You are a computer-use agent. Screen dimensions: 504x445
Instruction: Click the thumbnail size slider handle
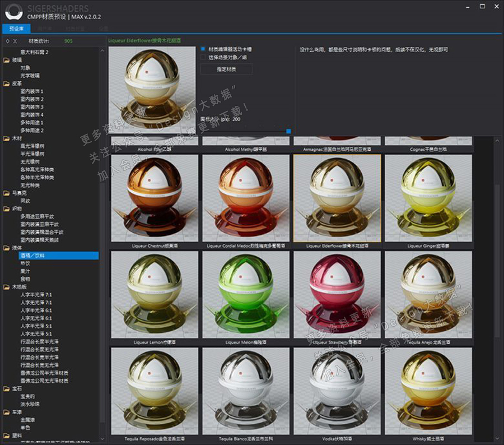288,131
